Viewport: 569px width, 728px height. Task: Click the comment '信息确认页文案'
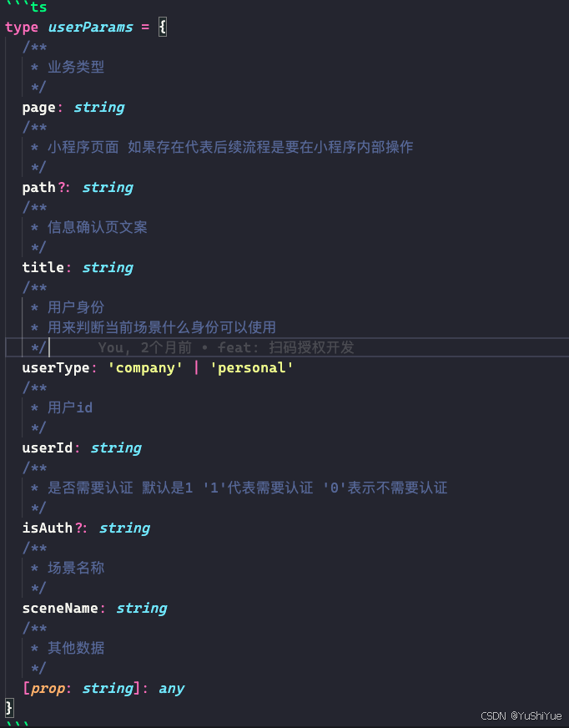click(x=98, y=227)
